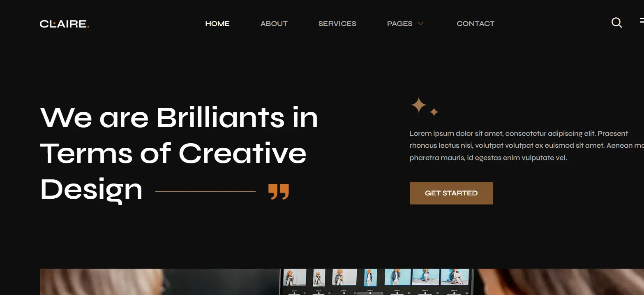Click the thin orange divider line
The height and width of the screenshot is (295, 644).
coord(205,191)
